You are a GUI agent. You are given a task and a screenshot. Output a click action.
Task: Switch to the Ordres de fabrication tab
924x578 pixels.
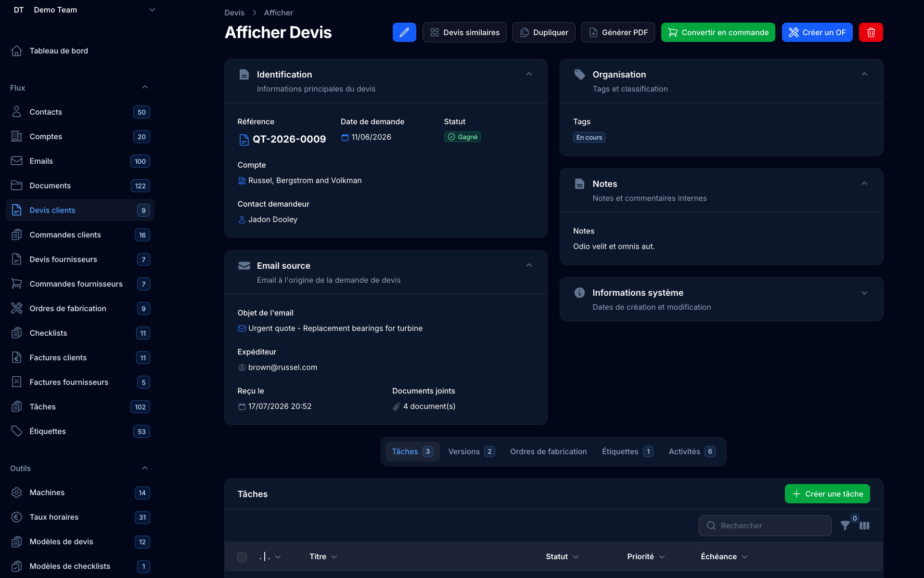(548, 451)
